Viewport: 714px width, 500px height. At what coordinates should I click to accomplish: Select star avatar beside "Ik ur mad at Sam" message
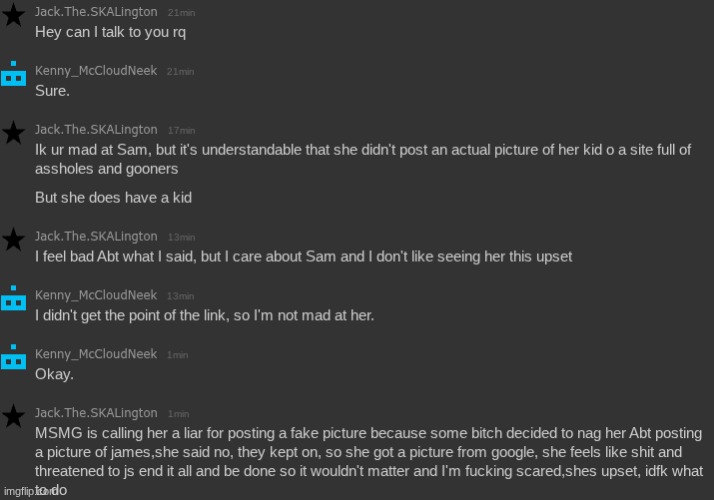click(x=13, y=130)
